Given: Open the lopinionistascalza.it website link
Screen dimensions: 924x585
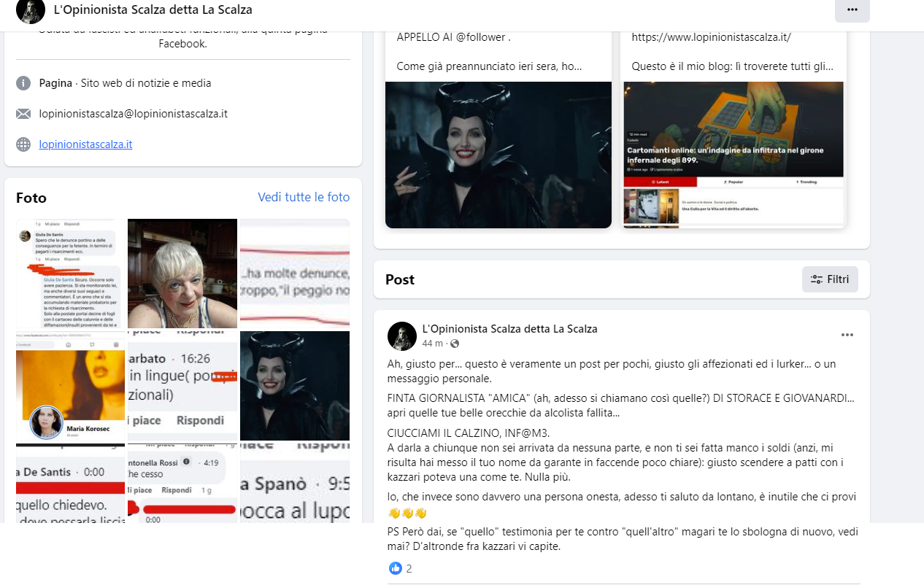Looking at the screenshot, I should coord(85,144).
